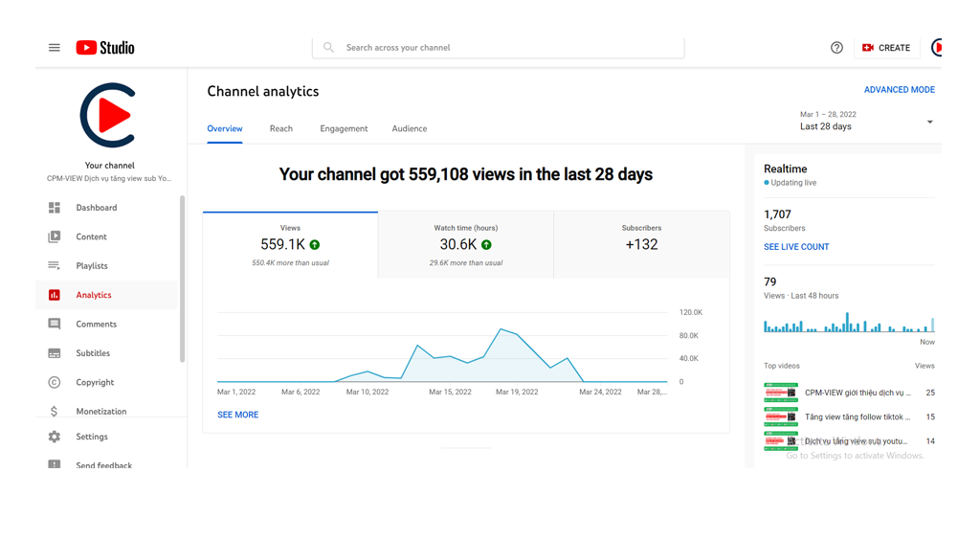The height and width of the screenshot is (540, 980).
Task: Click the channel logo in sidebar
Action: pyautogui.click(x=109, y=115)
